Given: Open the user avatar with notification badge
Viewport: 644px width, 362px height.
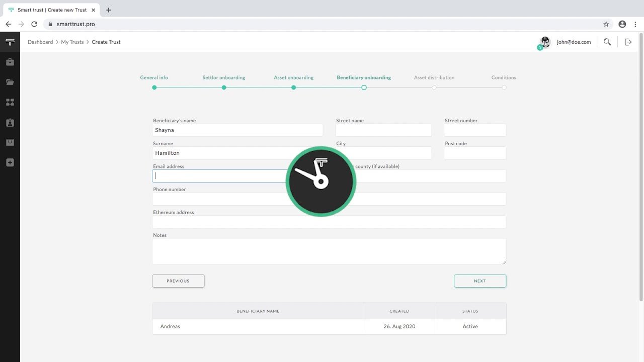Looking at the screenshot, I should (x=544, y=43).
